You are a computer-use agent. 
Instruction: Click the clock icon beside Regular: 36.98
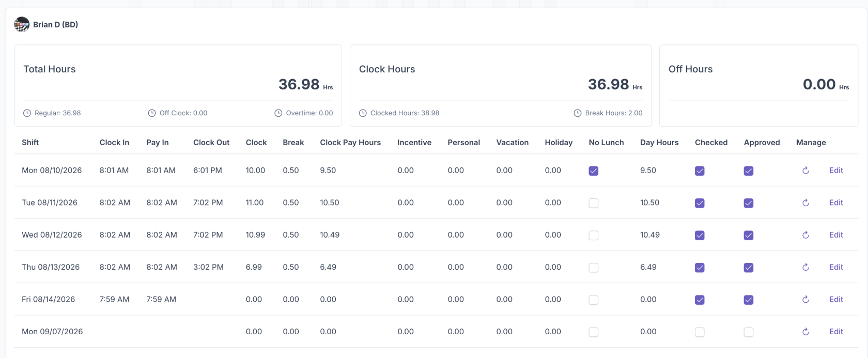click(x=27, y=113)
